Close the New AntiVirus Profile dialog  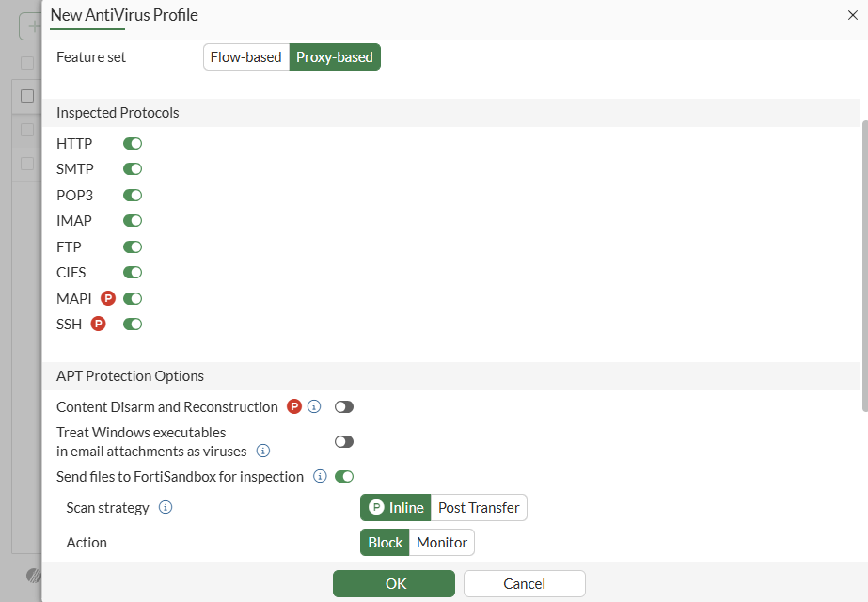click(x=852, y=15)
